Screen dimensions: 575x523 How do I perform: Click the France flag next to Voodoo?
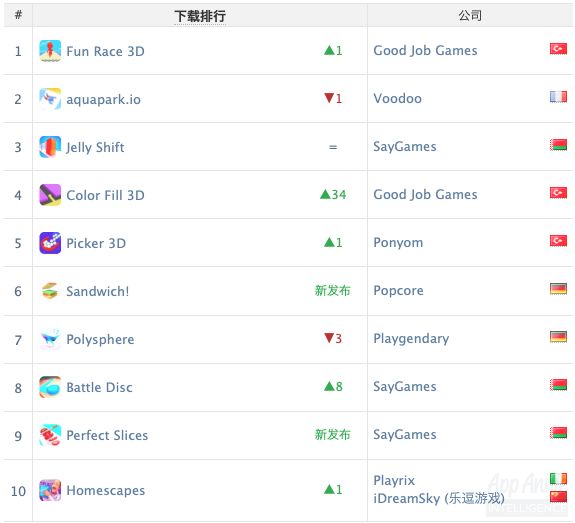[558, 97]
